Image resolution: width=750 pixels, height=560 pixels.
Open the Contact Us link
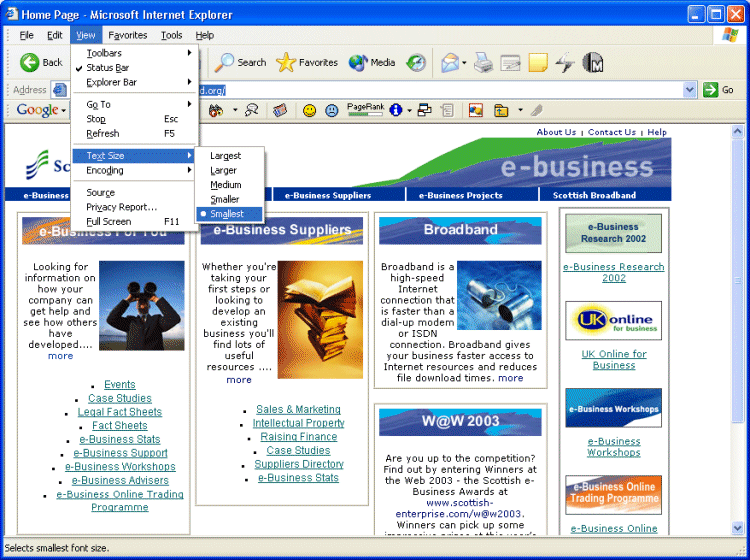pos(612,132)
